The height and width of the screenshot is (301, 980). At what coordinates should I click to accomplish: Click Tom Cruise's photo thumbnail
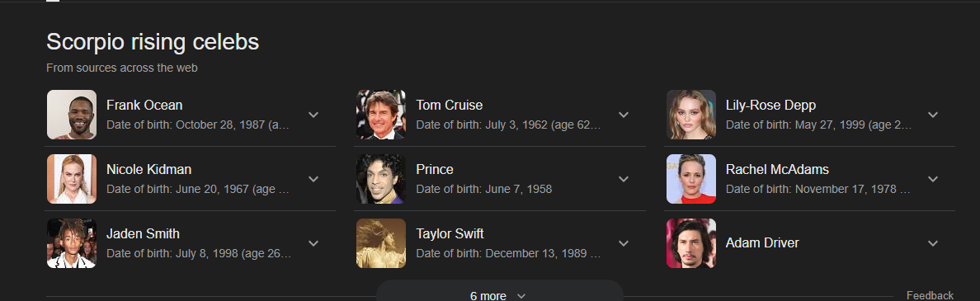(x=381, y=115)
